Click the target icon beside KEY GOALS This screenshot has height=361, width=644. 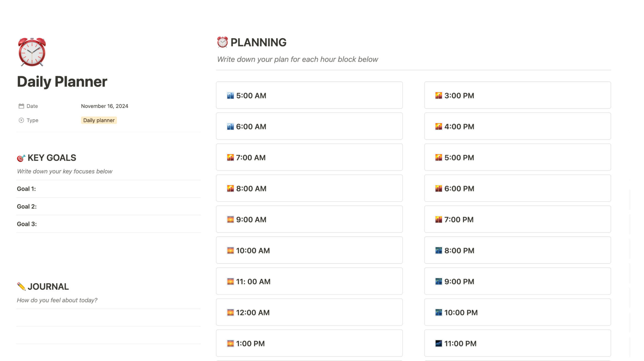click(x=21, y=158)
